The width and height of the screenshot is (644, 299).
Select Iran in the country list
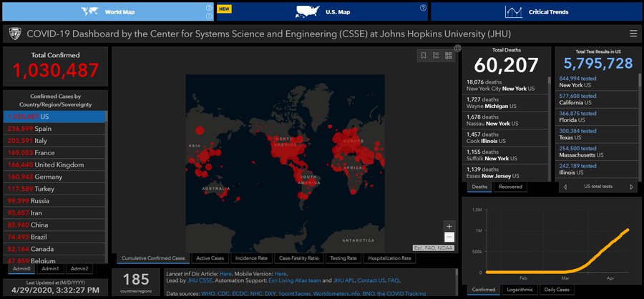[x=54, y=212]
